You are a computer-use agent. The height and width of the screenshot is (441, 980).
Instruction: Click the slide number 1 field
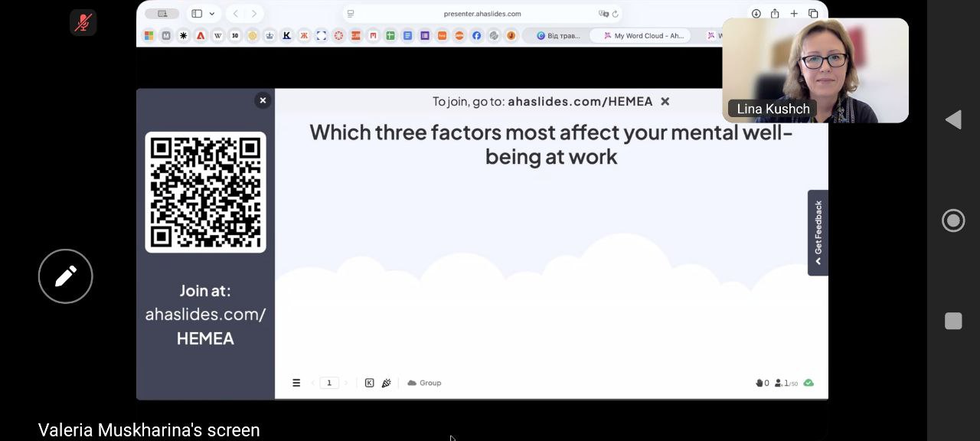pyautogui.click(x=329, y=383)
